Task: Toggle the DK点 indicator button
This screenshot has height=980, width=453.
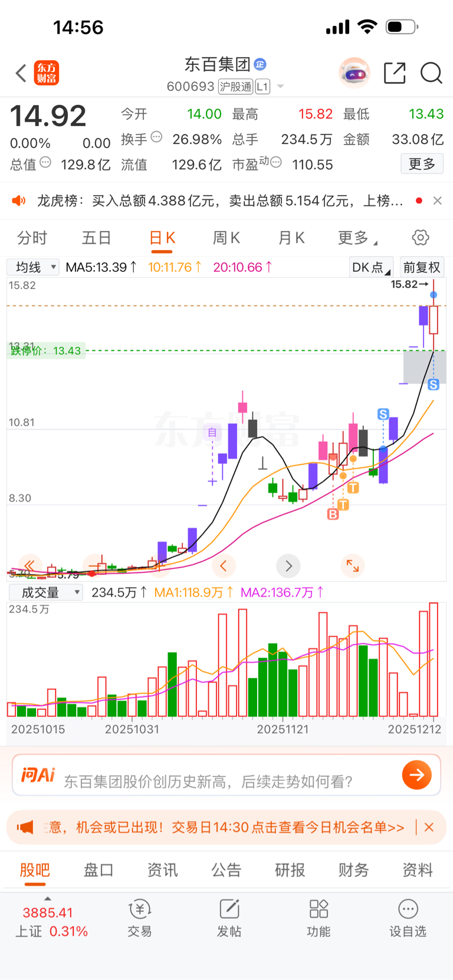Action: (372, 268)
